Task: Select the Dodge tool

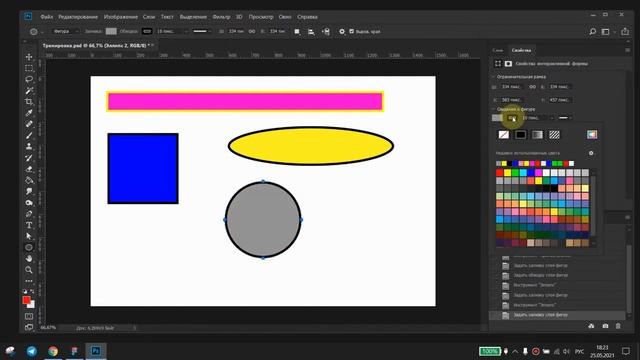Action: [x=29, y=202]
